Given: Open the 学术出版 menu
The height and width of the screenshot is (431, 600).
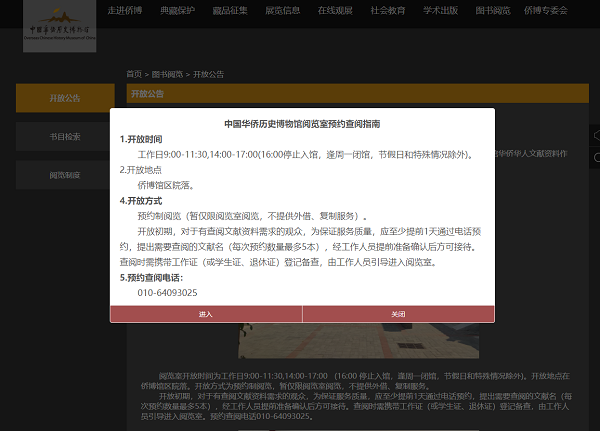Looking at the screenshot, I should (440, 10).
